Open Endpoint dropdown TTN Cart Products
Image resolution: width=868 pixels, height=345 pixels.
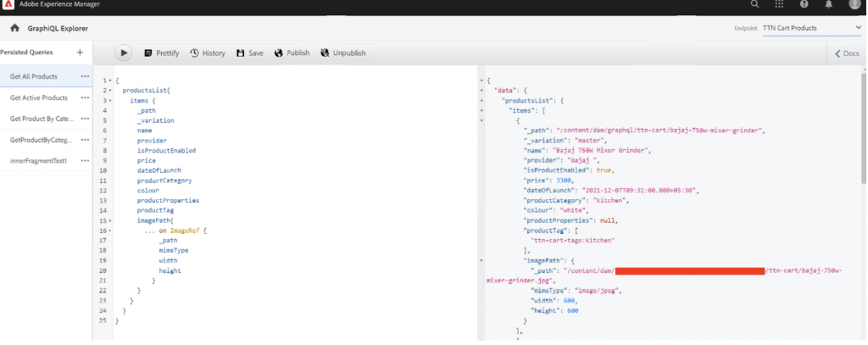tap(812, 28)
